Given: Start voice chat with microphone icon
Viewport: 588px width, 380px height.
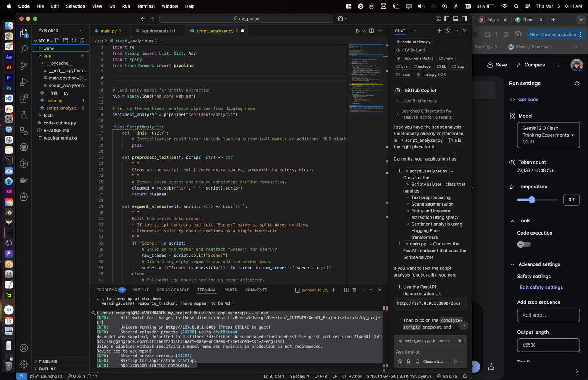Looking at the screenshot, I should tap(417, 362).
